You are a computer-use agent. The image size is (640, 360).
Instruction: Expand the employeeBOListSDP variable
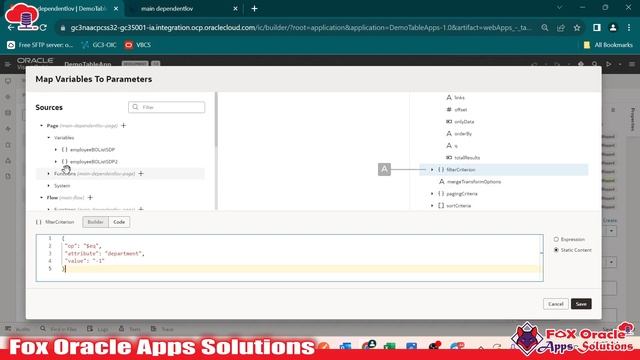[x=56, y=149]
